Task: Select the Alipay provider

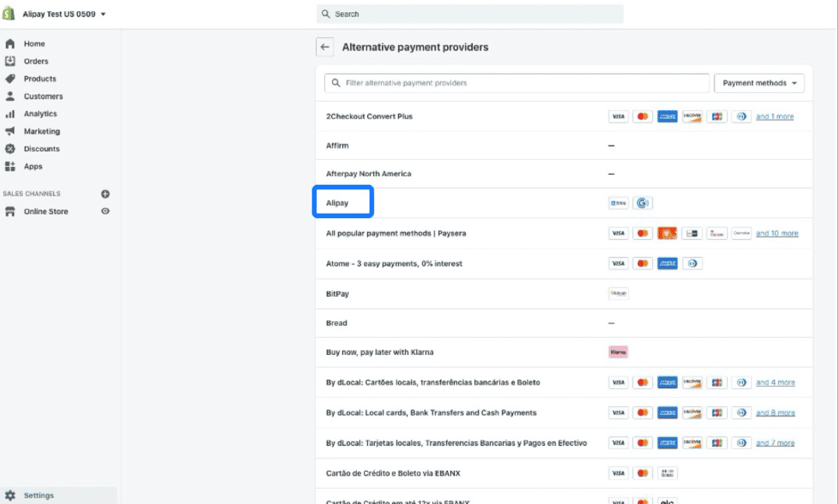Action: click(337, 203)
